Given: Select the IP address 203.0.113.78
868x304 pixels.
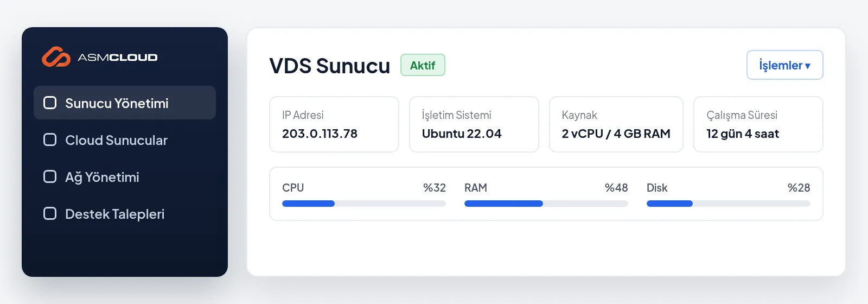Looking at the screenshot, I should [320, 134].
